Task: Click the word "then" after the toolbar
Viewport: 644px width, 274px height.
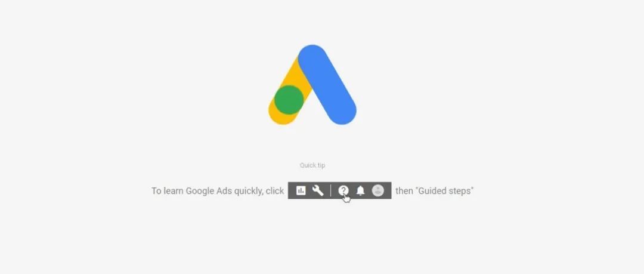Action: pyautogui.click(x=404, y=191)
